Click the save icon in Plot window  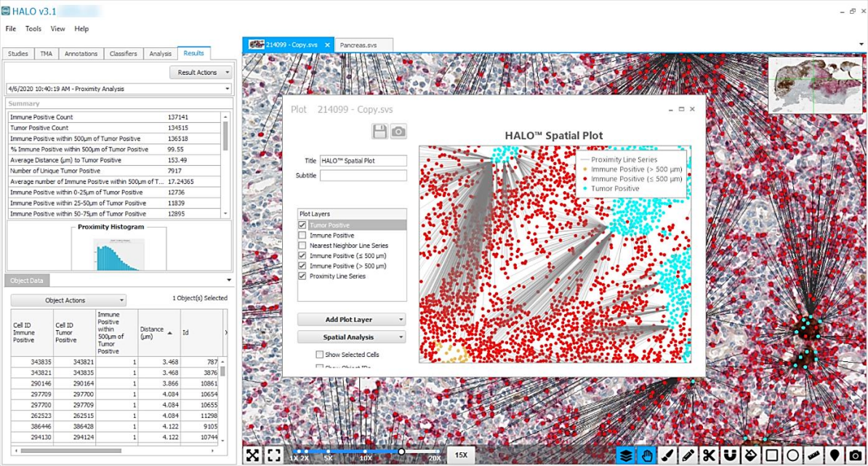tap(379, 131)
